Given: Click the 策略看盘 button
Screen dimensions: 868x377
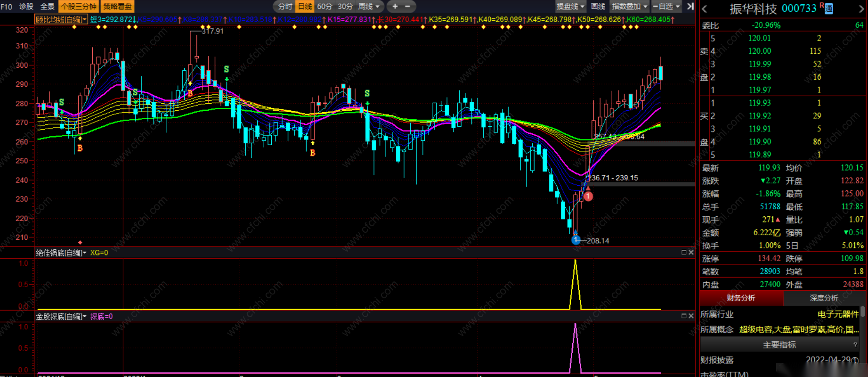Looking at the screenshot, I should tap(118, 6).
